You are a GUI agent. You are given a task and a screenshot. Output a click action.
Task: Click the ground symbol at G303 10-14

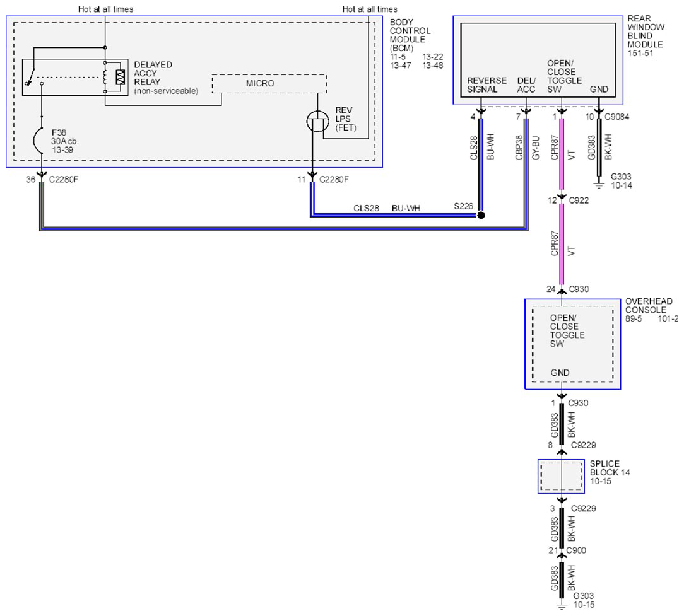click(599, 184)
